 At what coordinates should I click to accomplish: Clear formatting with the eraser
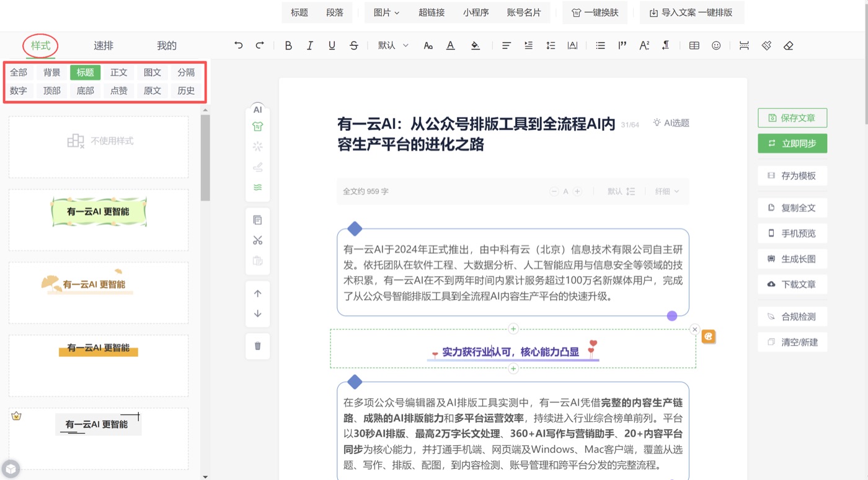point(789,45)
